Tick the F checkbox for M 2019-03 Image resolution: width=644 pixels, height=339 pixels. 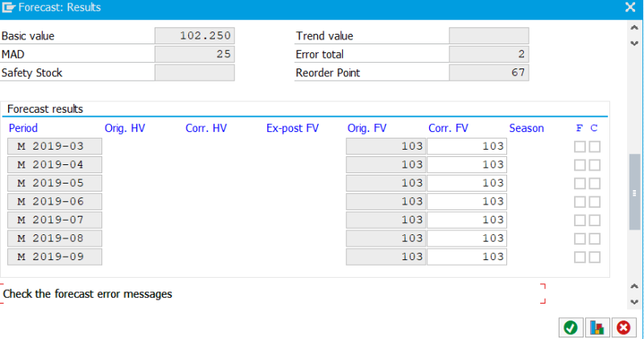(x=580, y=147)
